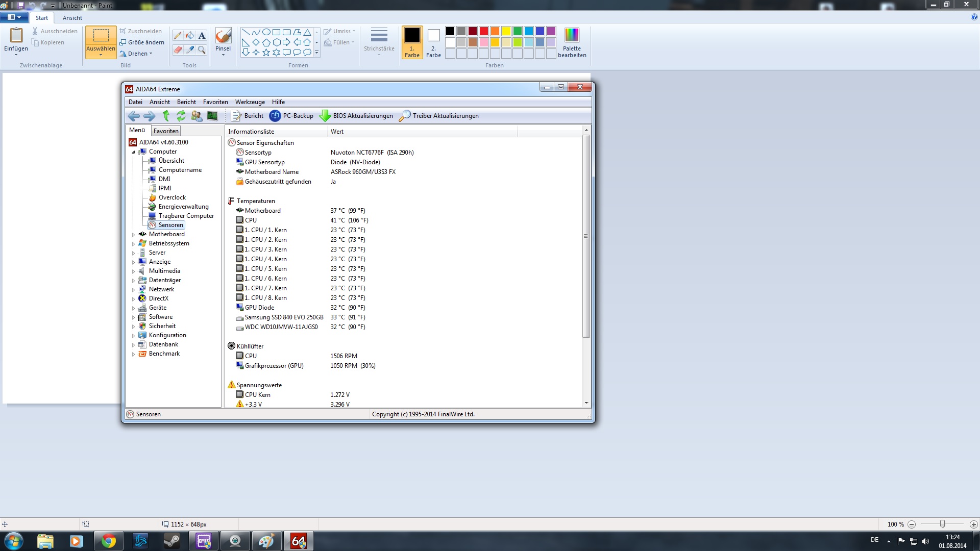Expand the Motherboard tree node
Screen dimensions: 980x551
[x=134, y=235]
